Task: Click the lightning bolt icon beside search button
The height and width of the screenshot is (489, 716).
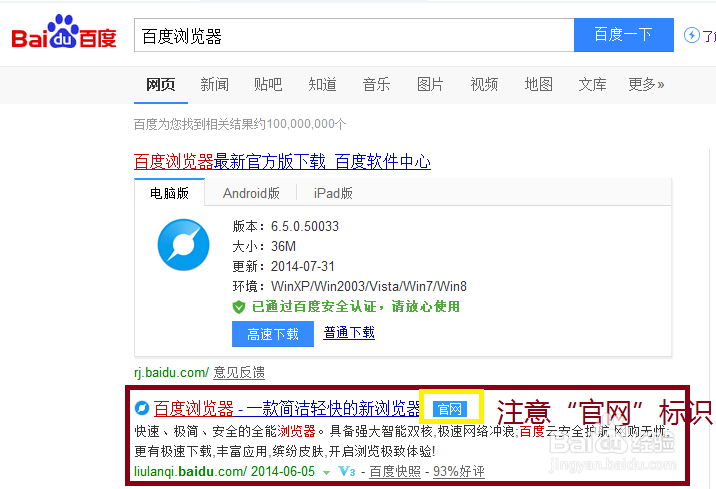Action: coord(691,35)
